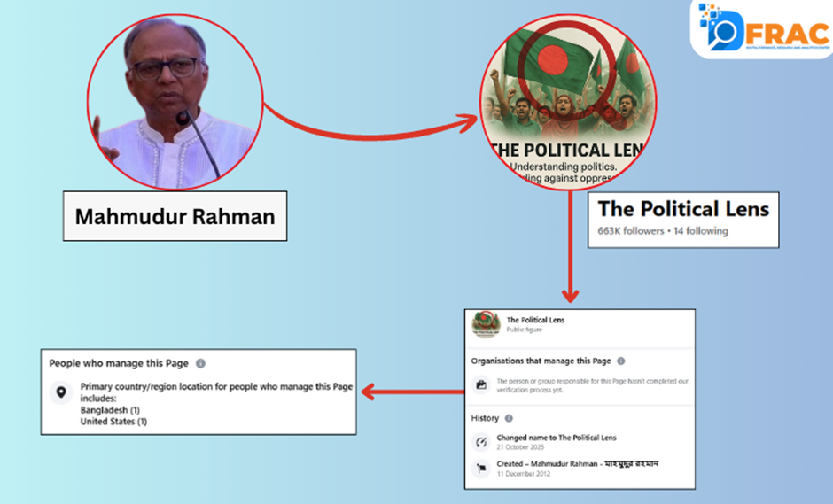
Task: Click the info icon beside History
Action: [x=509, y=418]
